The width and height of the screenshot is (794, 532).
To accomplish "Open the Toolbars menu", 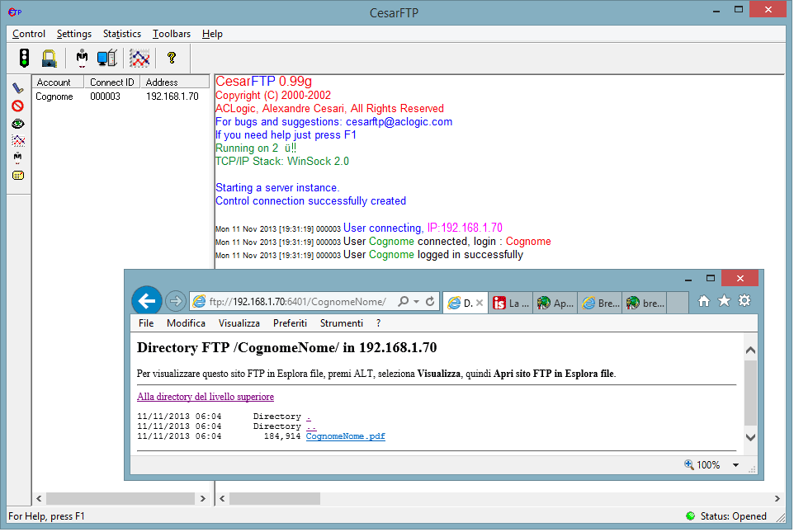I will coord(172,34).
